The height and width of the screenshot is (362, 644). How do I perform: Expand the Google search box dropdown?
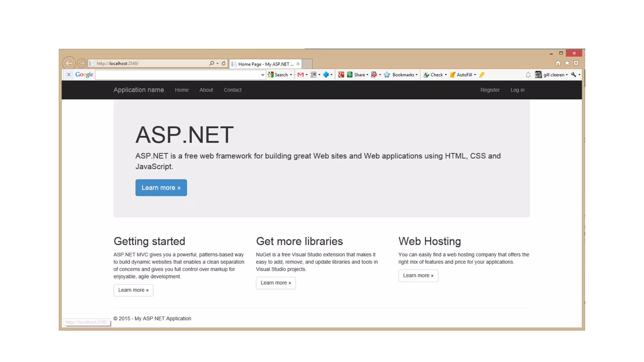(263, 75)
